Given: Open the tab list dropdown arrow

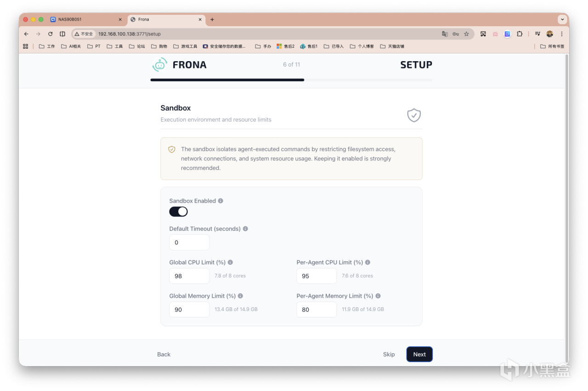Looking at the screenshot, I should click(562, 20).
